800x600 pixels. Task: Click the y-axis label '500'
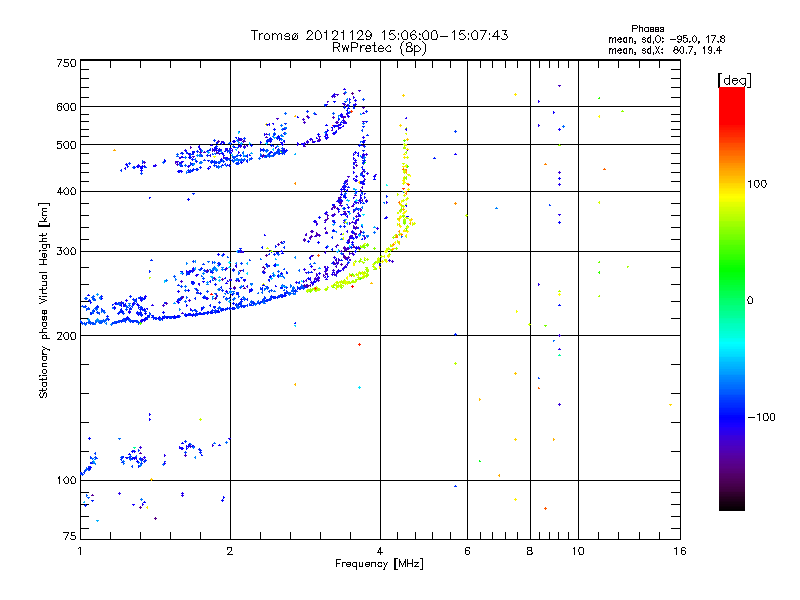point(66,145)
